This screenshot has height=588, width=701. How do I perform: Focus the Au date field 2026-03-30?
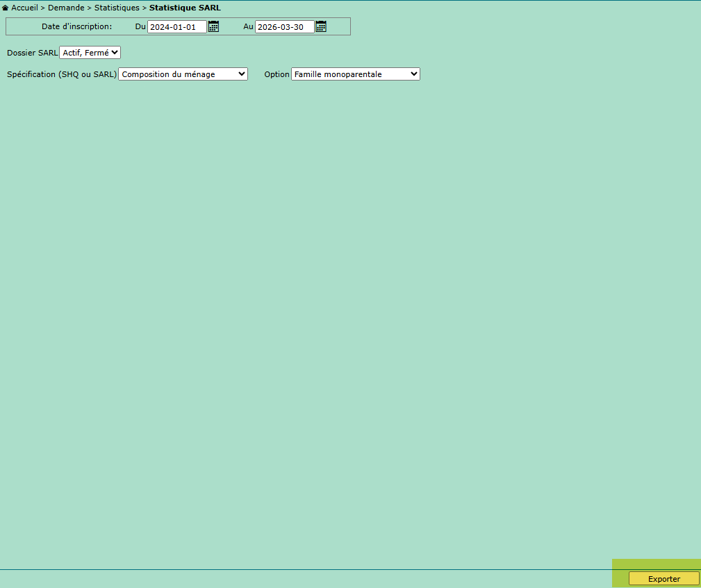tap(284, 27)
